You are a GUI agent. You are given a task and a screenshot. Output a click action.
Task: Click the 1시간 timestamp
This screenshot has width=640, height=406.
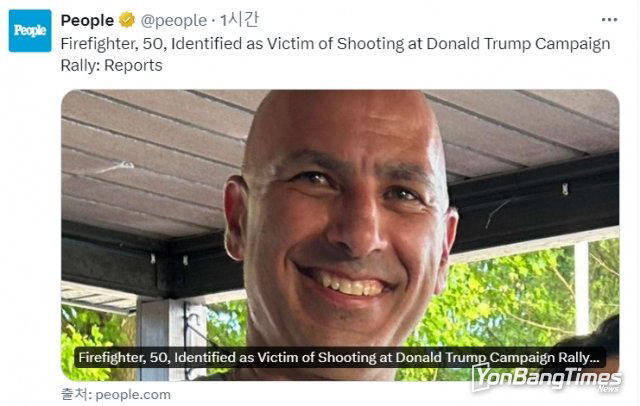coord(239,20)
